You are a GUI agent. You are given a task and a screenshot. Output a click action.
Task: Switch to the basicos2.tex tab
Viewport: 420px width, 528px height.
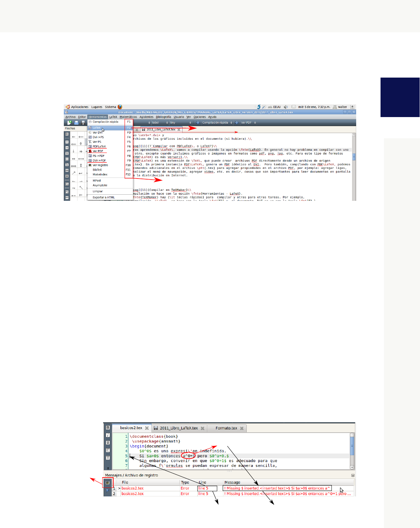coord(131,428)
